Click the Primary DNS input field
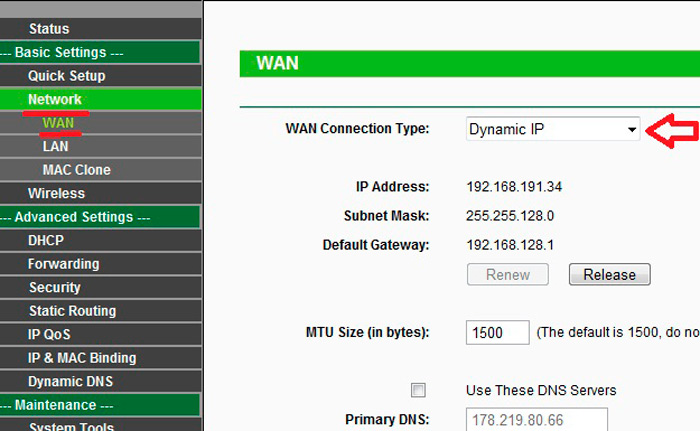This screenshot has width=700, height=431. pyautogui.click(x=537, y=420)
